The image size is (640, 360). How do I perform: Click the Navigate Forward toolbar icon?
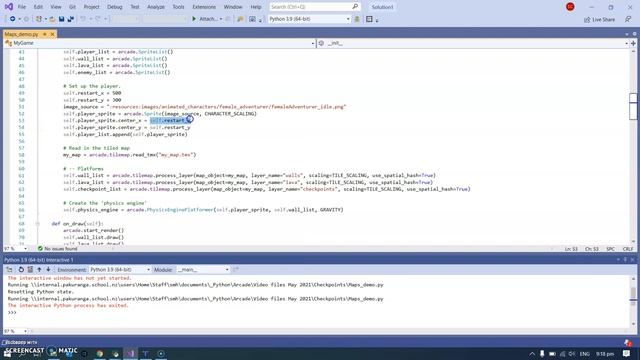coord(26,19)
